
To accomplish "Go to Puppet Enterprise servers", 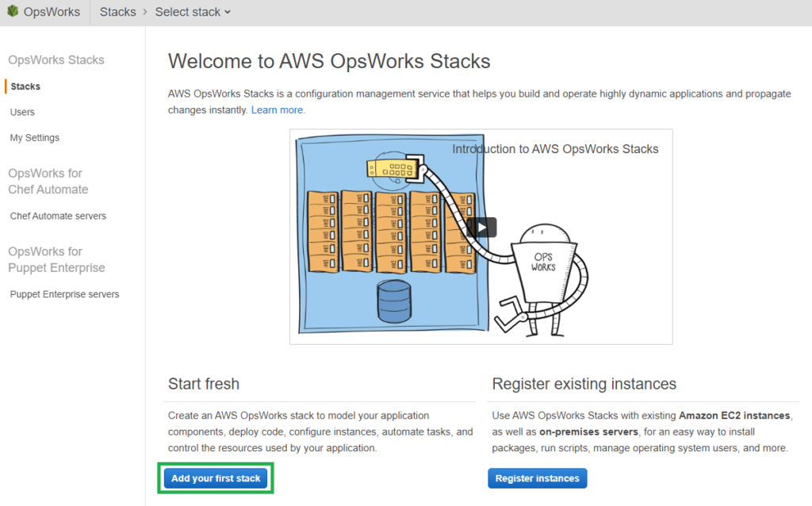I will [x=63, y=293].
